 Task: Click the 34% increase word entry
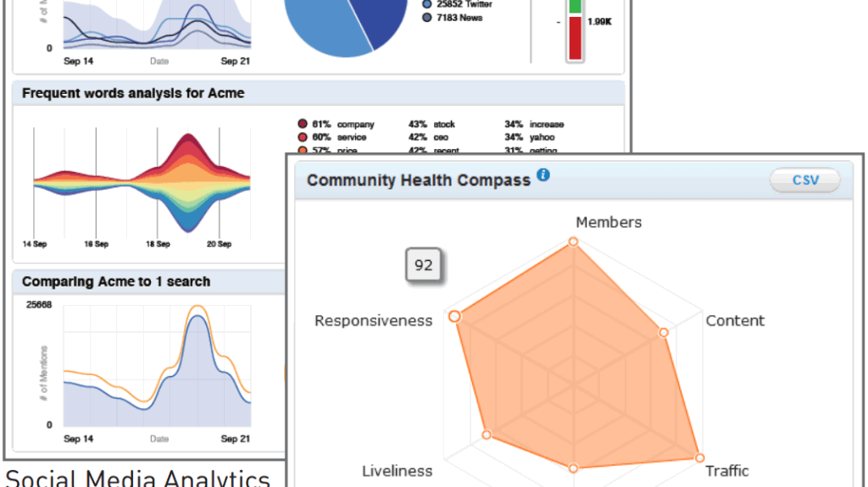pos(534,124)
